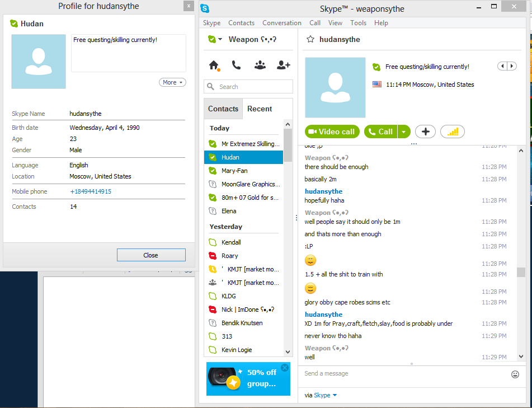Open the Help menu

(381, 23)
